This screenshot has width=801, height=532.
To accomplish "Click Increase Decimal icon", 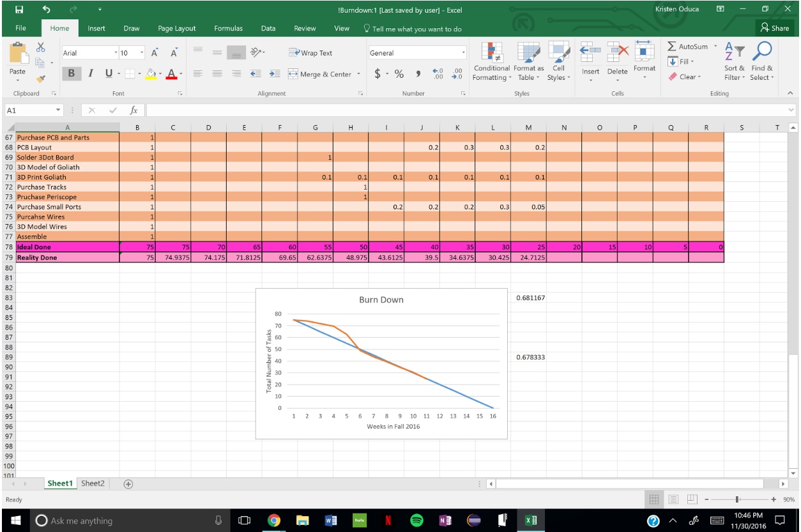I will click(x=438, y=74).
